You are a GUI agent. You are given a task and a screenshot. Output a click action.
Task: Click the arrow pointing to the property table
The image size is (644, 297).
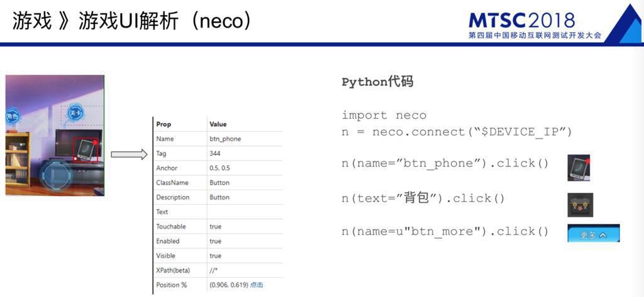129,154
